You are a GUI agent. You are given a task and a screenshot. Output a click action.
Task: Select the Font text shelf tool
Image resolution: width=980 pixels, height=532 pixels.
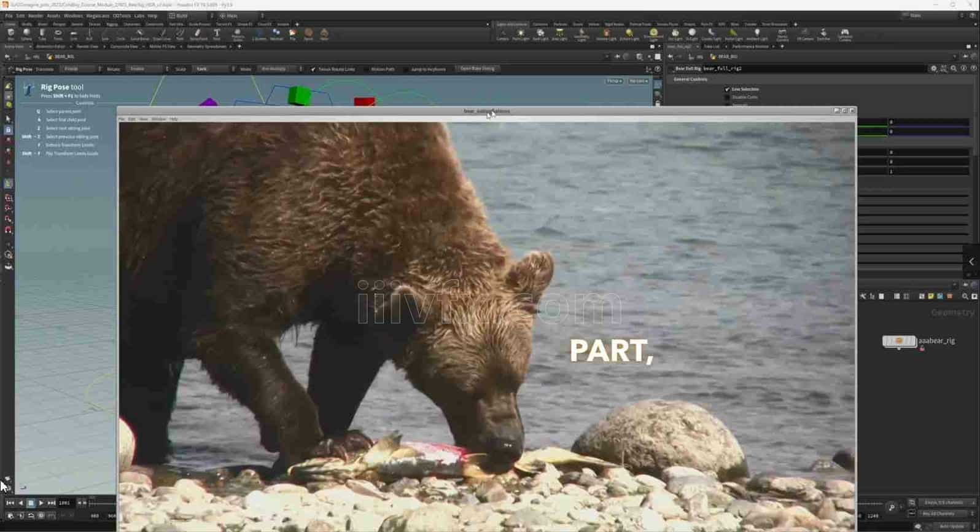click(x=217, y=34)
